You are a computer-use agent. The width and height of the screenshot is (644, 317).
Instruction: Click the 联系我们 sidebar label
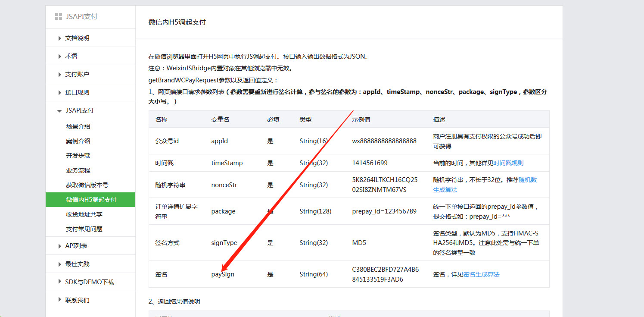click(x=77, y=300)
